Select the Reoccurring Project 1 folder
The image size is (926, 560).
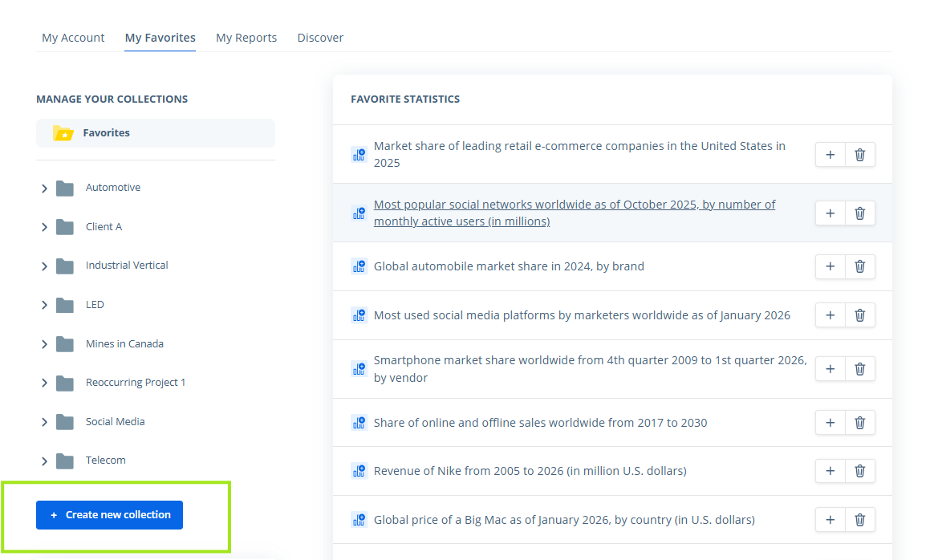point(136,383)
